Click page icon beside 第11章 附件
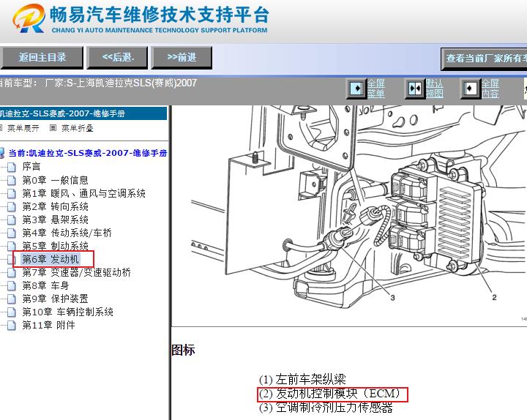The width and height of the screenshot is (527, 420). pos(12,326)
